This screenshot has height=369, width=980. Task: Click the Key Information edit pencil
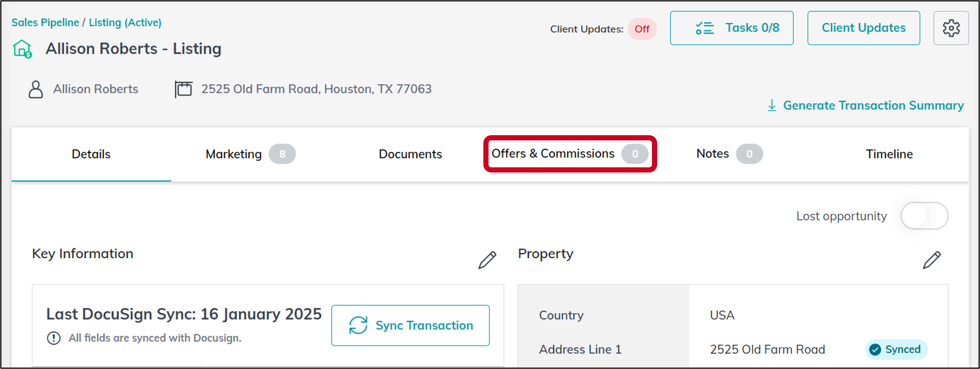(x=487, y=260)
